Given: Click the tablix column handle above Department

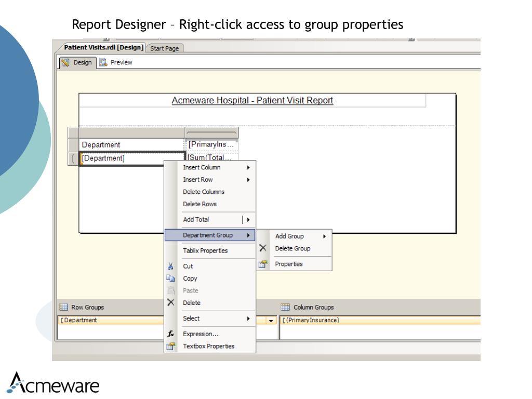Looking at the screenshot, I should (x=131, y=132).
